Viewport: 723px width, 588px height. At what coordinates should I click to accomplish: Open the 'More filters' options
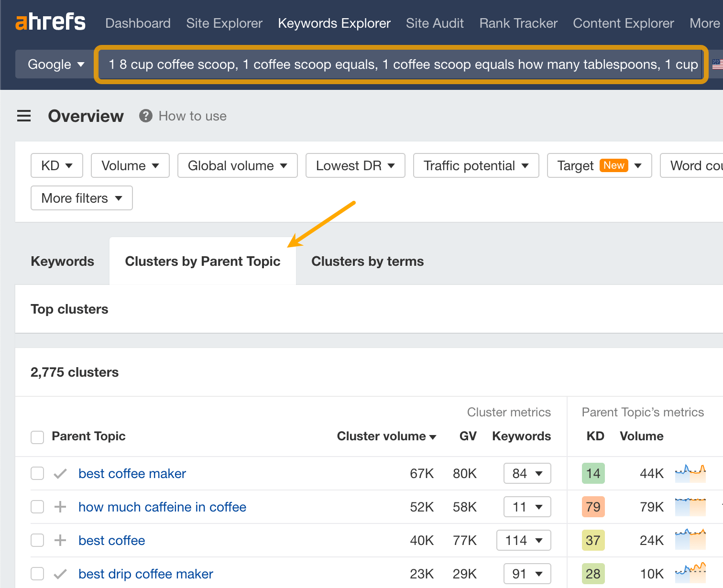(x=81, y=198)
